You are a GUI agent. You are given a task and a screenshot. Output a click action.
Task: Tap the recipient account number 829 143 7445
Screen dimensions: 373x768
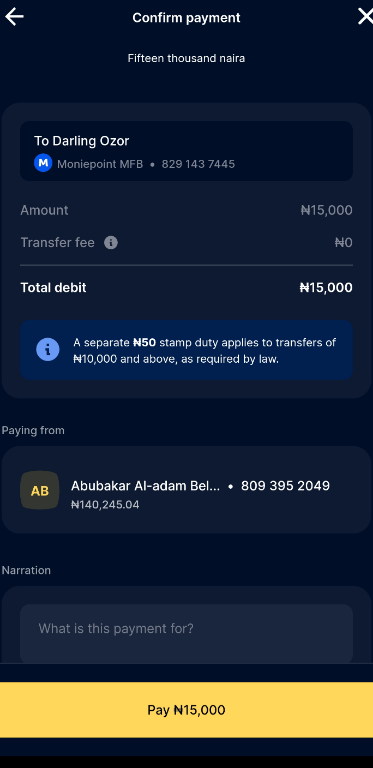pyautogui.click(x=198, y=164)
